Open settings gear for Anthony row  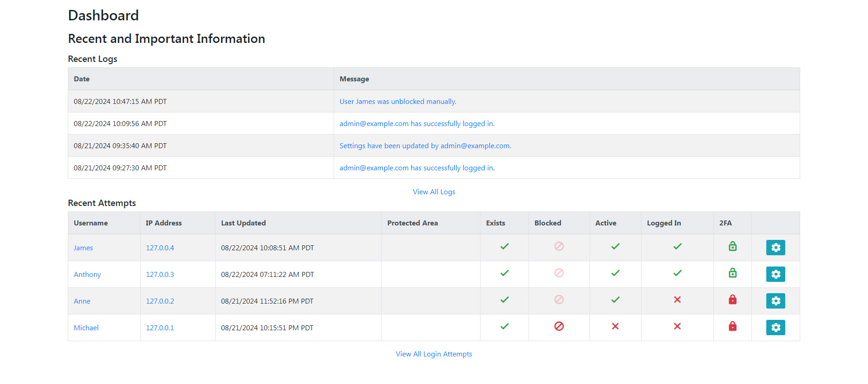(775, 274)
